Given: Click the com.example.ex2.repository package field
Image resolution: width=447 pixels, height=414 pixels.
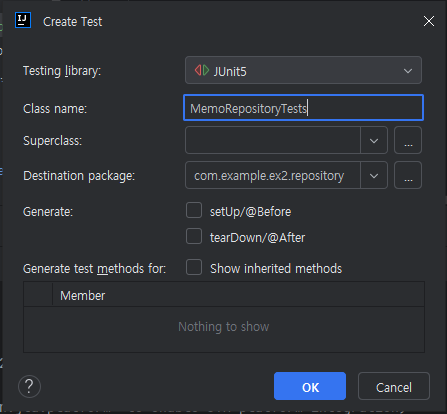Looking at the screenshot, I should coord(273,175).
